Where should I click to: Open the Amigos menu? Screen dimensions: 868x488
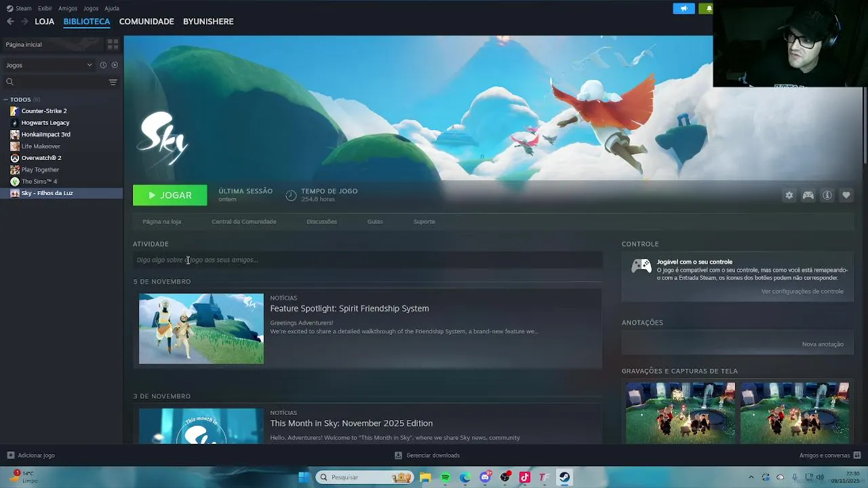(x=68, y=8)
